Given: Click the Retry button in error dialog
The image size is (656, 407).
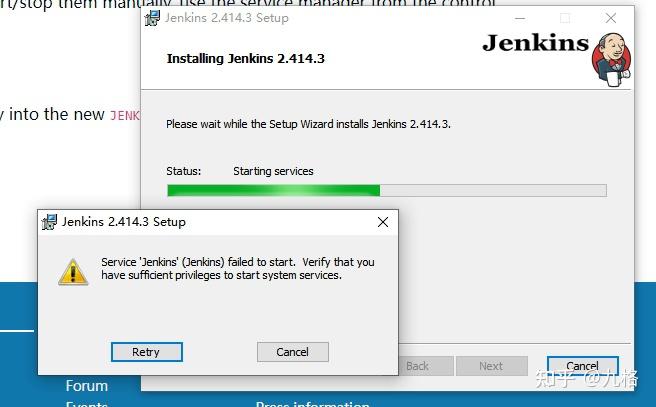Looking at the screenshot, I should coord(146,352).
